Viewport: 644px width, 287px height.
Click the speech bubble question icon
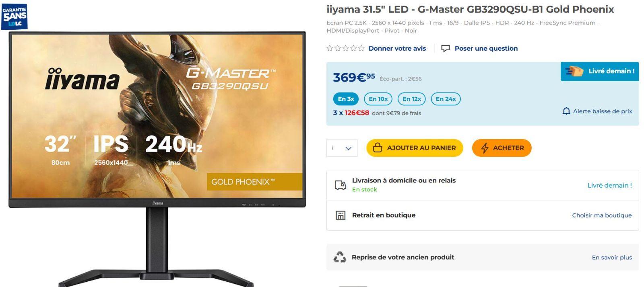(445, 49)
